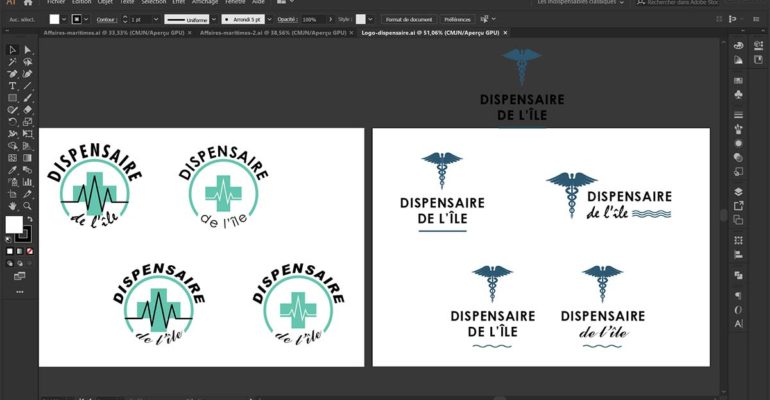Screen dimensions: 770x400
Task: Select the Type tool
Action: pos(12,86)
